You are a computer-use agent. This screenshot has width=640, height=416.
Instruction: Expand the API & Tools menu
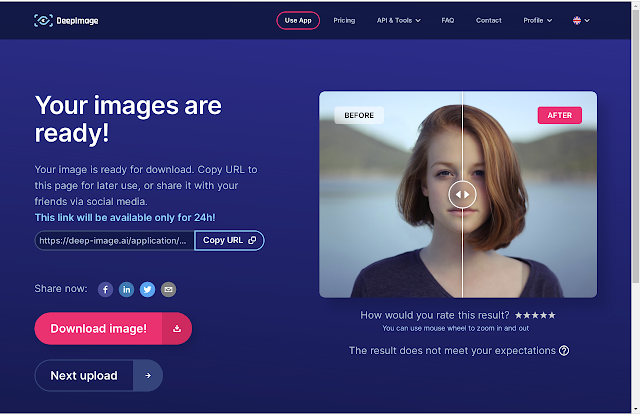pyautogui.click(x=398, y=20)
